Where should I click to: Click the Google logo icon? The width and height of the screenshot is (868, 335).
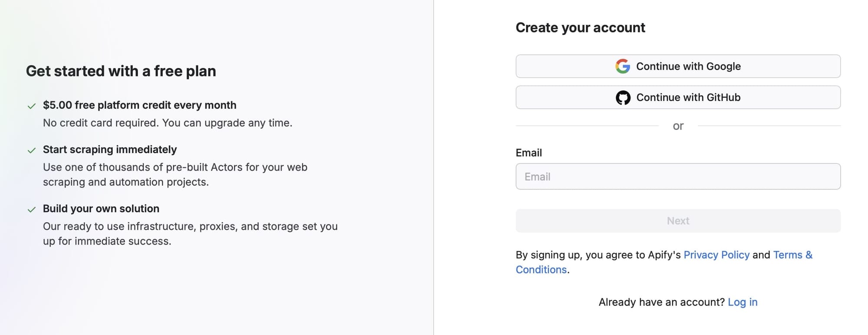click(622, 66)
